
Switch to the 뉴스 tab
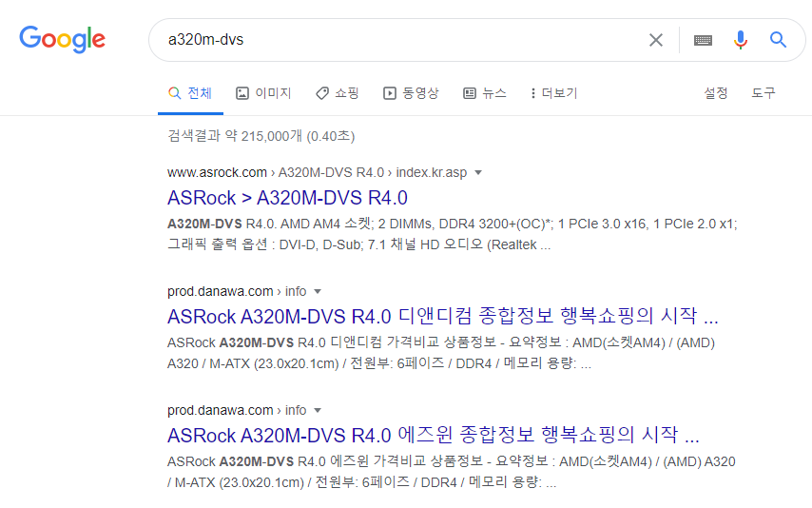[485, 93]
